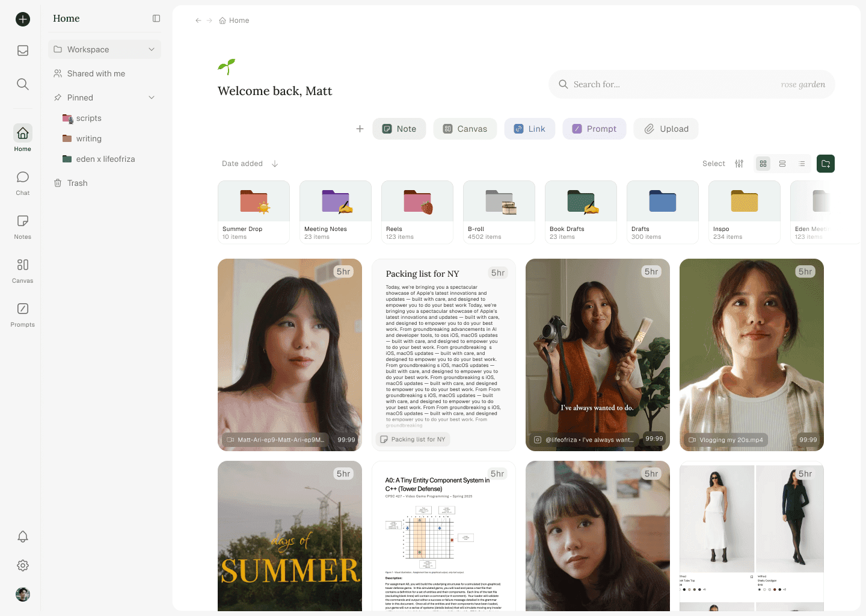Open the Date added sort dropdown
866x616 pixels.
(242, 164)
